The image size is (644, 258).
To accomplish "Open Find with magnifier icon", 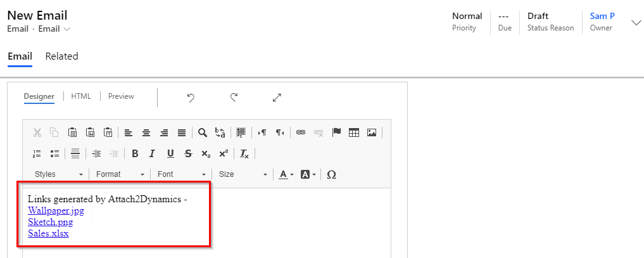I will click(202, 132).
